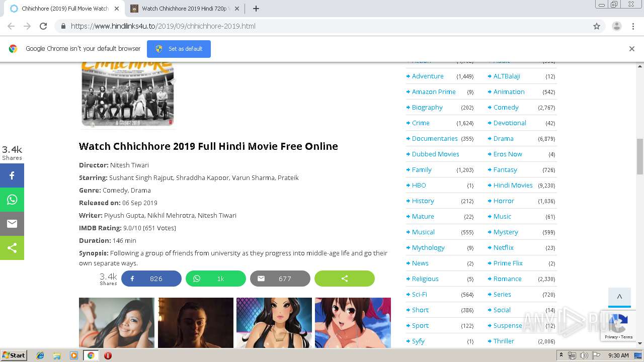Open the Hindi Movies category link
The width and height of the screenshot is (644, 362).
[513, 185]
